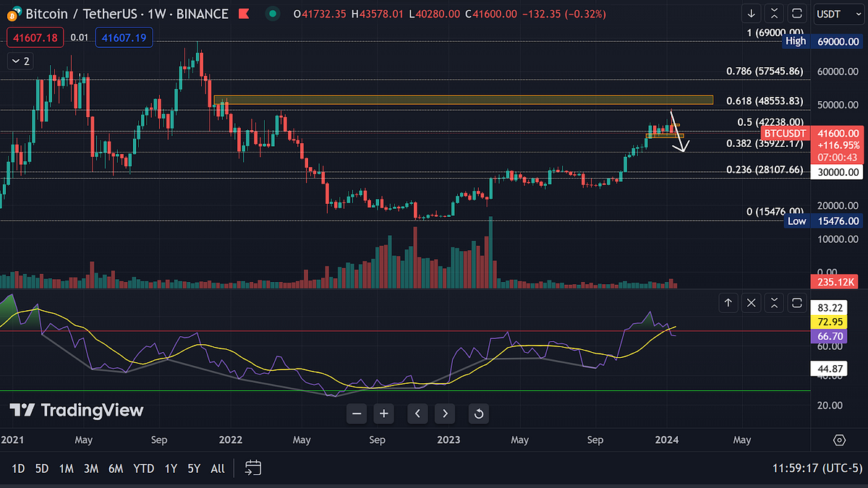Open the USDT currency dropdown

coord(838,13)
